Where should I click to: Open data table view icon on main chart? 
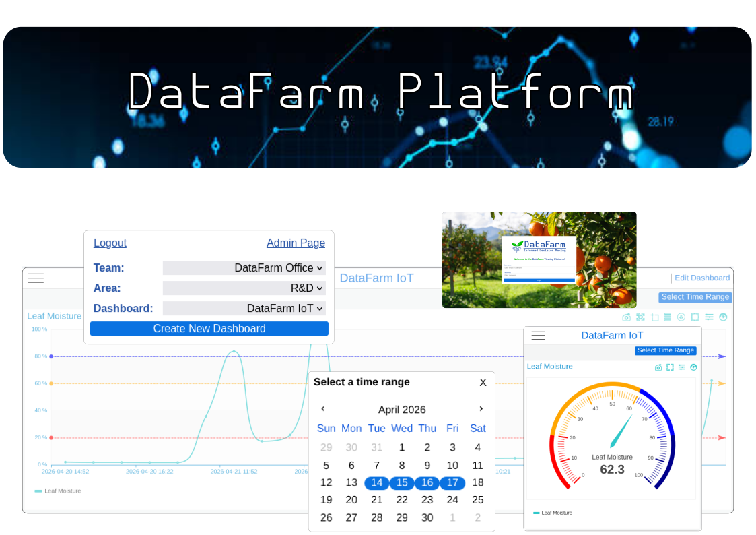point(668,317)
